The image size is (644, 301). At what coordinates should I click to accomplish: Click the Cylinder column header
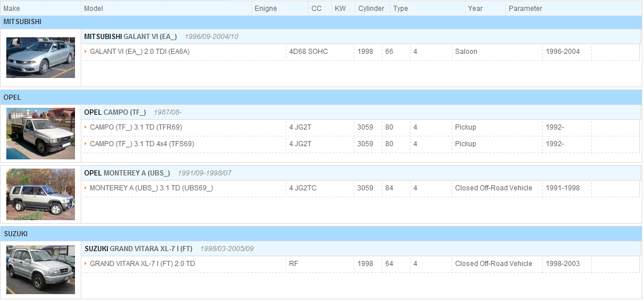pos(372,8)
